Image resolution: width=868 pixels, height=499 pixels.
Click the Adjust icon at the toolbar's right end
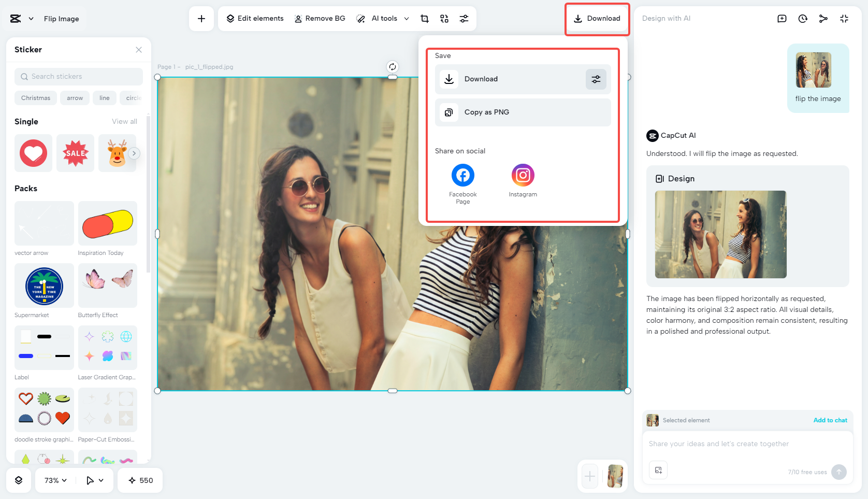(x=464, y=18)
